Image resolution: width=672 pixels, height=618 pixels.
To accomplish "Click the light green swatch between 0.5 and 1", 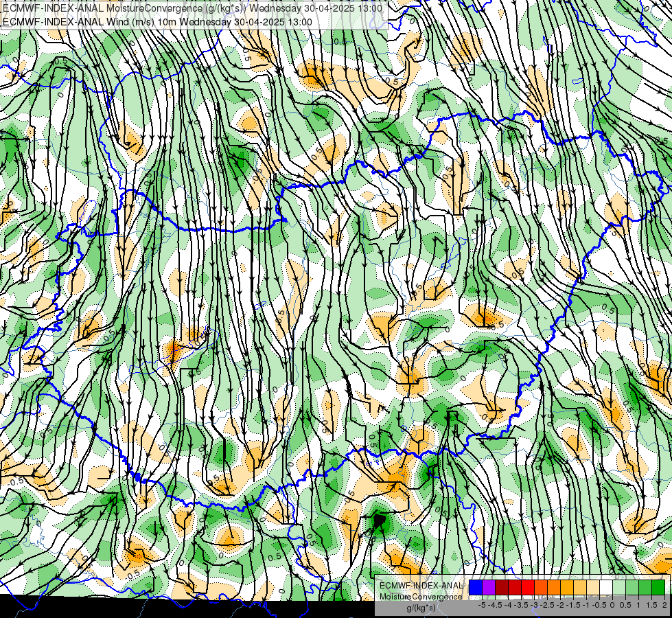I will click(x=632, y=587).
